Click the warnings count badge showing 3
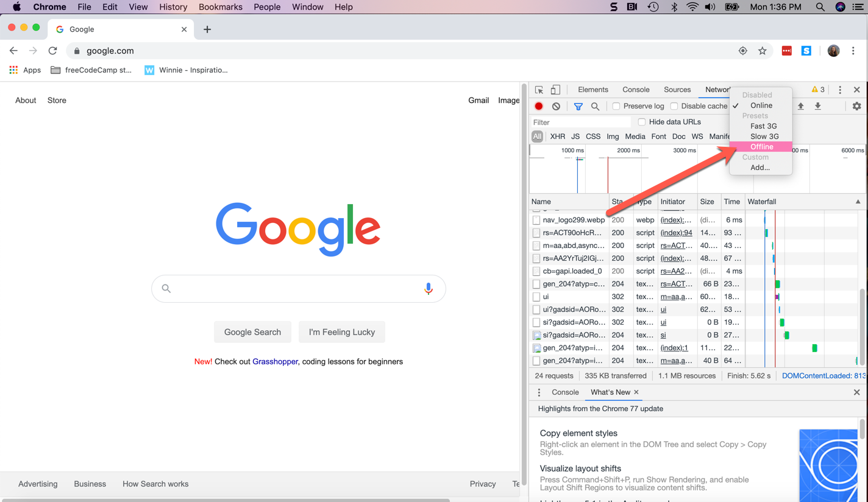The image size is (868, 502). point(818,90)
